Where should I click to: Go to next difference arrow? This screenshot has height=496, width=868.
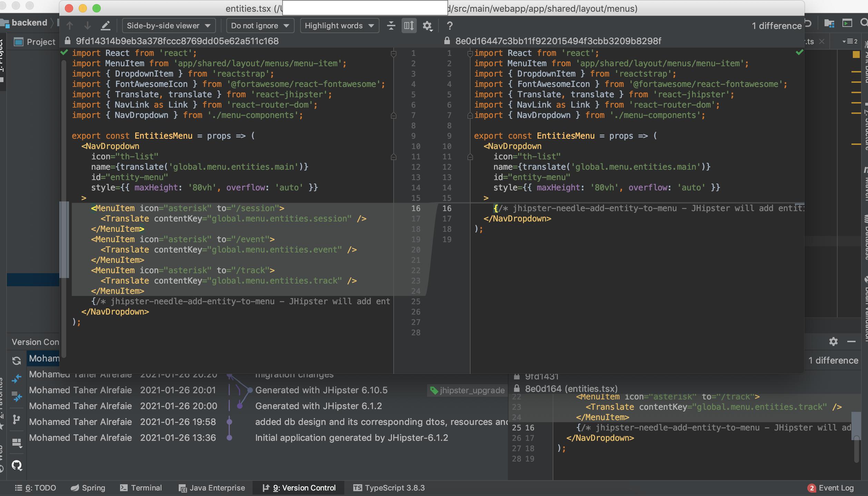pos(87,26)
